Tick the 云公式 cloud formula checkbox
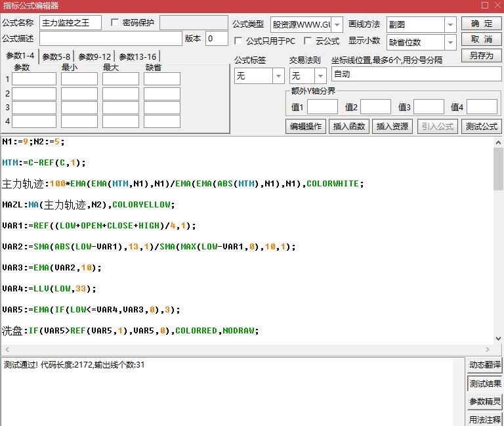The width and height of the screenshot is (504, 426). point(308,41)
